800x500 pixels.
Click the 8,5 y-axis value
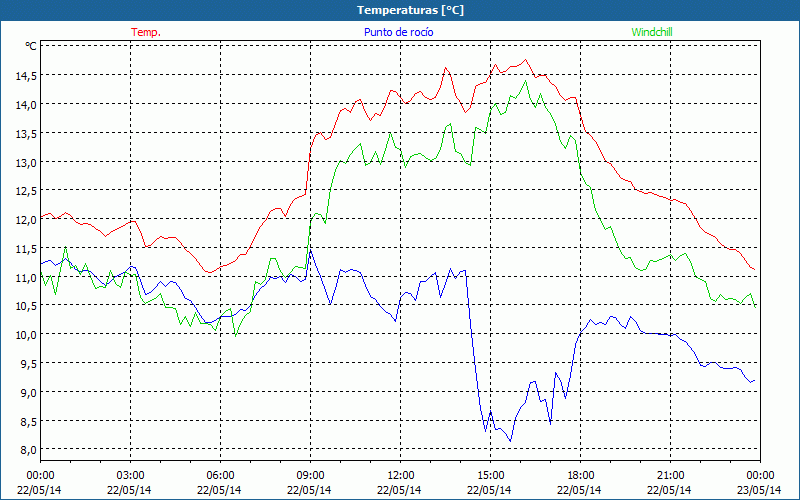[28, 421]
